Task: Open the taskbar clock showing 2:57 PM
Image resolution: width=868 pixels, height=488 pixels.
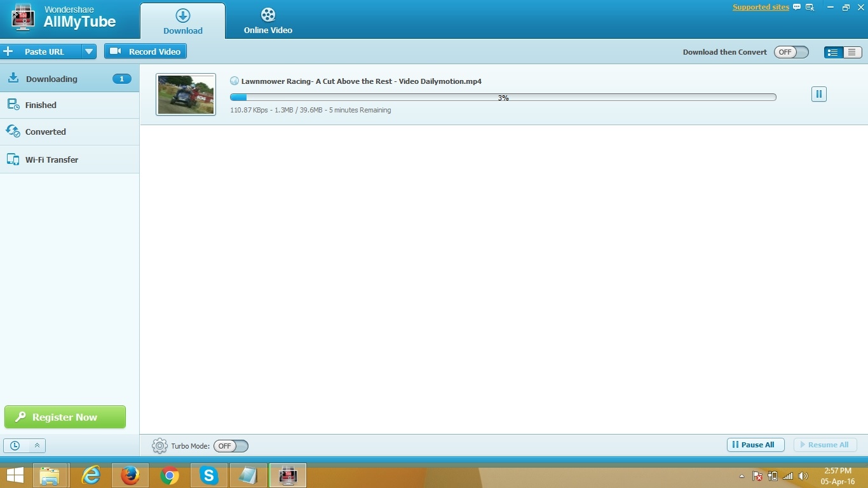Action: [x=837, y=476]
